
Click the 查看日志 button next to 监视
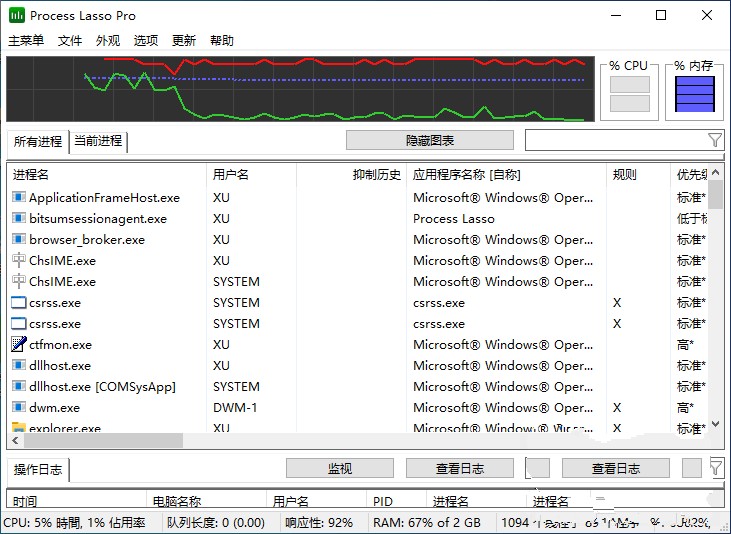pos(460,468)
